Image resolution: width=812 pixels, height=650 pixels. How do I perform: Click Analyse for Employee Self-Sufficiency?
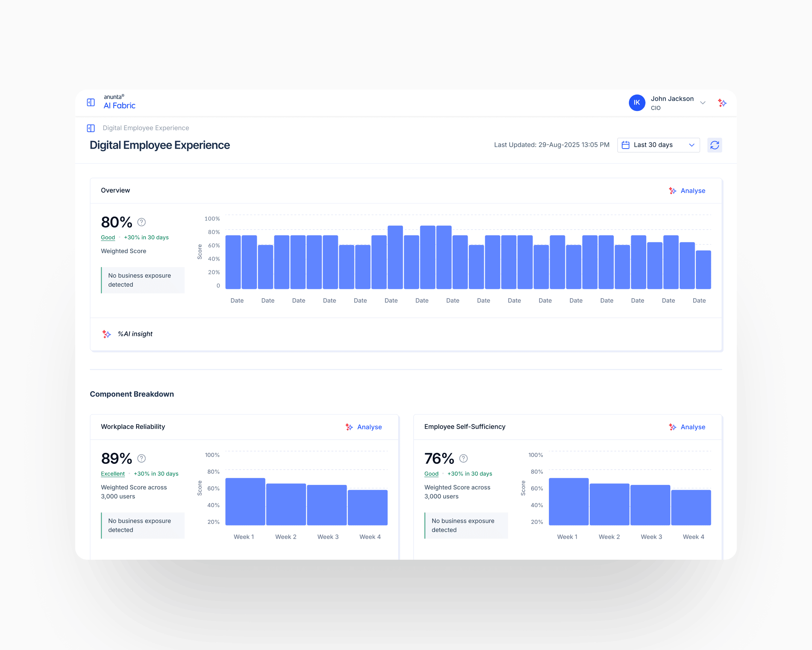pos(693,427)
